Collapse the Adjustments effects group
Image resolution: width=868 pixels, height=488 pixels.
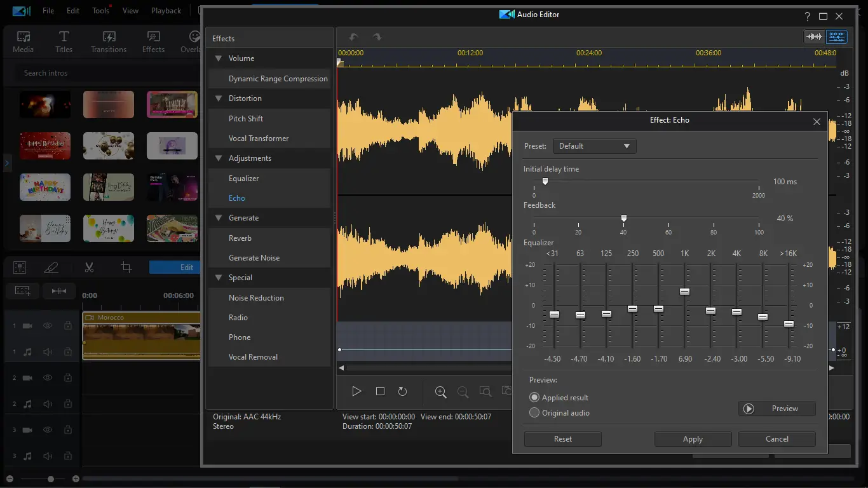[219, 158]
